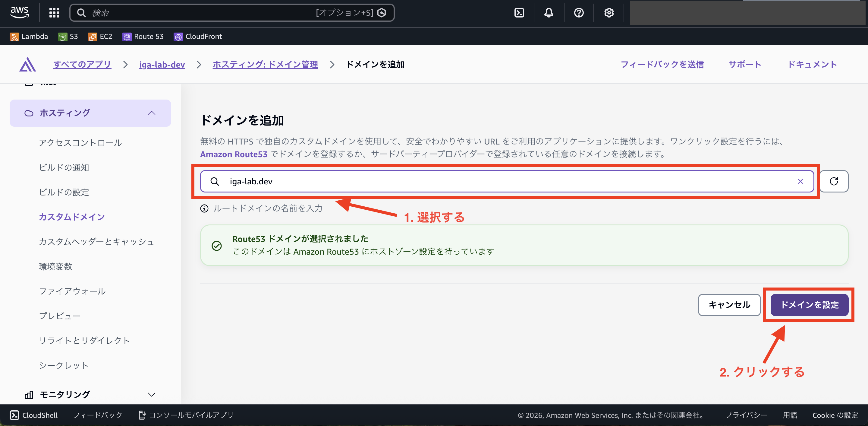The height and width of the screenshot is (426, 868).
Task: Refresh the domain list with the reload icon
Action: (x=834, y=181)
